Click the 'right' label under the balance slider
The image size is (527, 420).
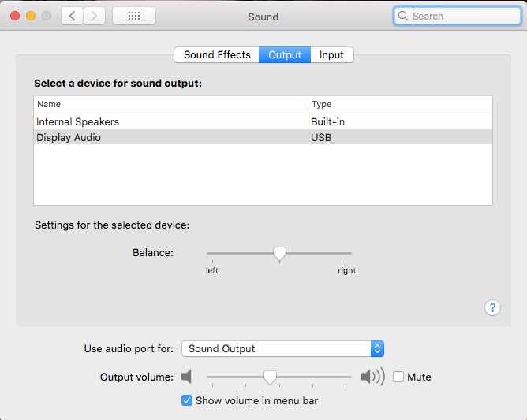tap(347, 270)
